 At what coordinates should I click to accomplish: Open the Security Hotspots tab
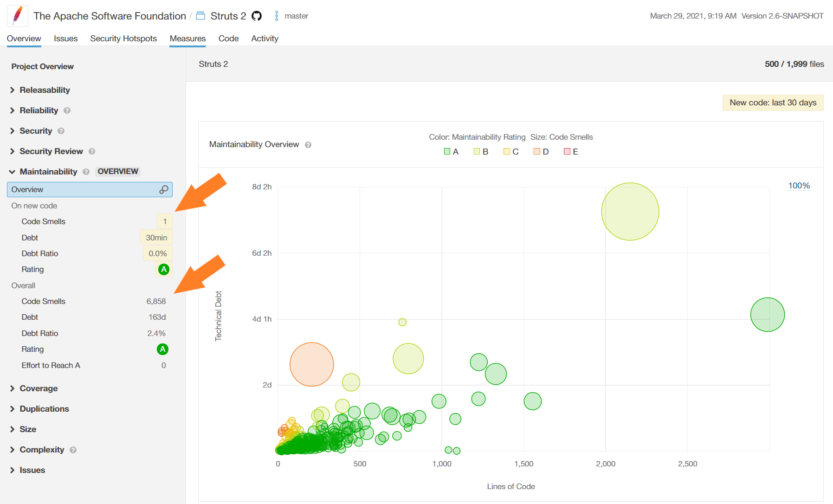point(123,39)
